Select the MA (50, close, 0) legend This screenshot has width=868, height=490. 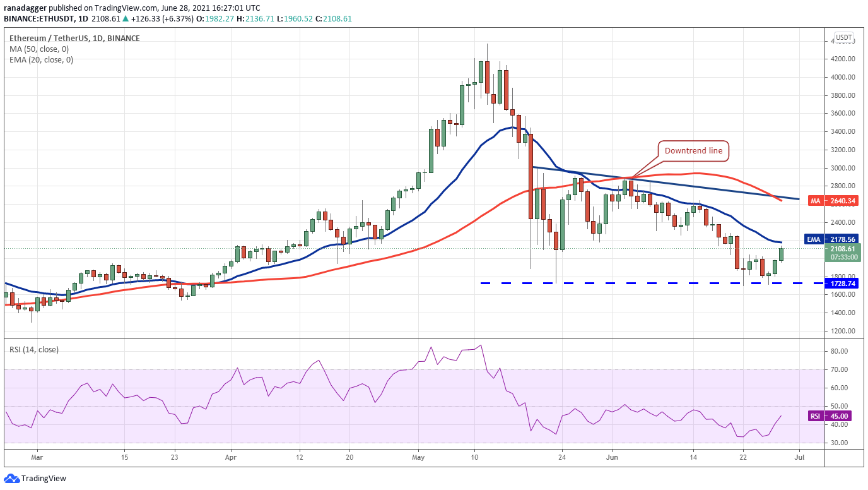40,49
